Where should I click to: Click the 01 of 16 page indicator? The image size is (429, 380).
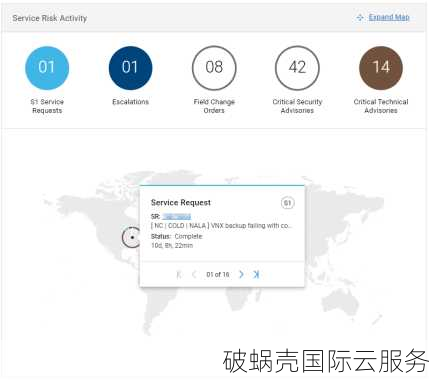tap(218, 274)
